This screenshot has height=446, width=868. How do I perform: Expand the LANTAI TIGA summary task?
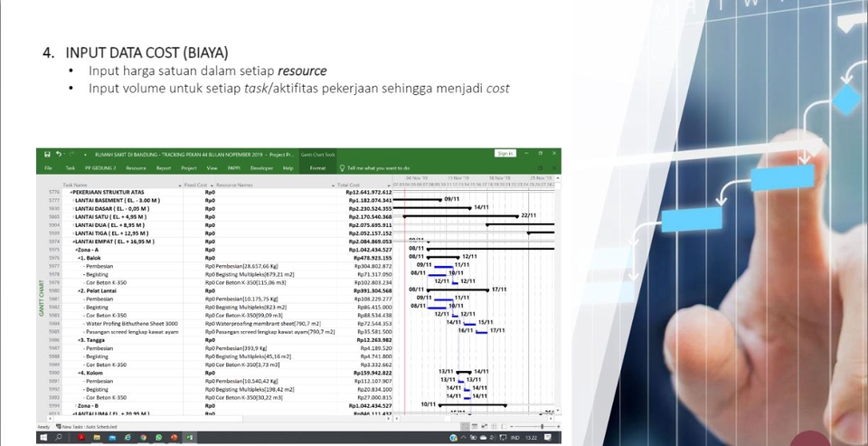point(73,233)
